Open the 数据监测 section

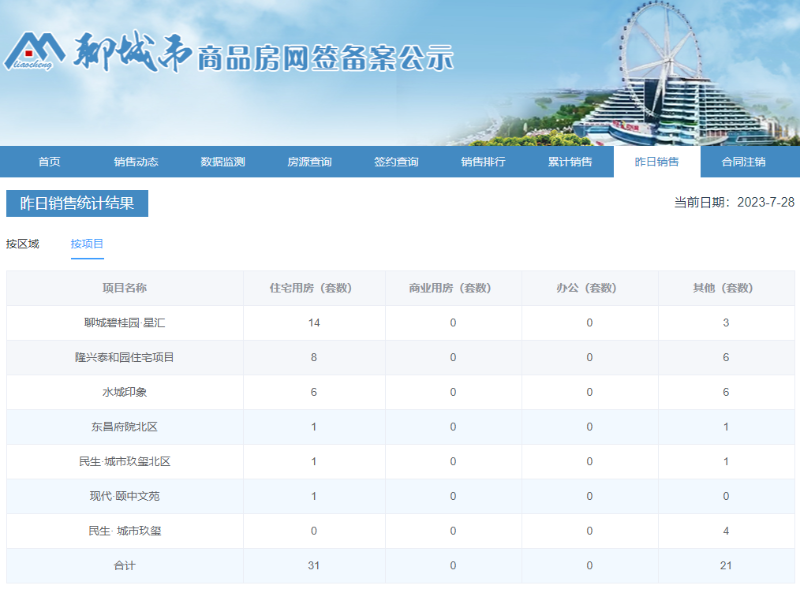pyautogui.click(x=222, y=161)
